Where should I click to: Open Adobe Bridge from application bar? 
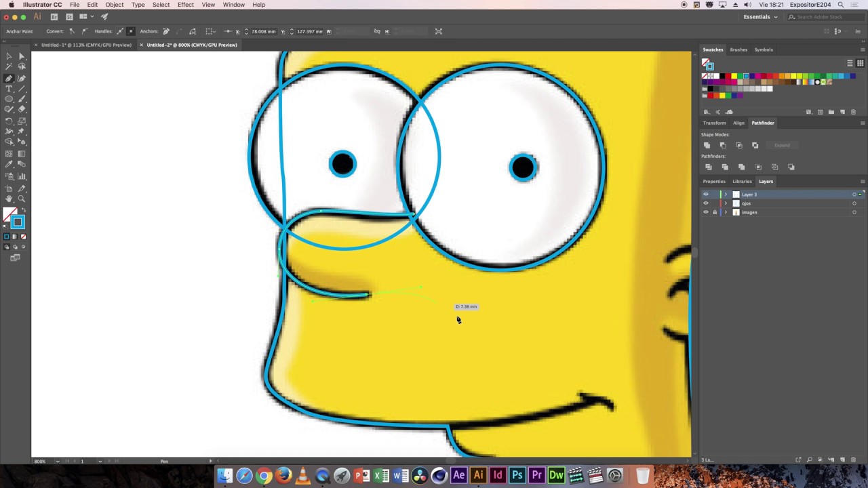point(54,17)
